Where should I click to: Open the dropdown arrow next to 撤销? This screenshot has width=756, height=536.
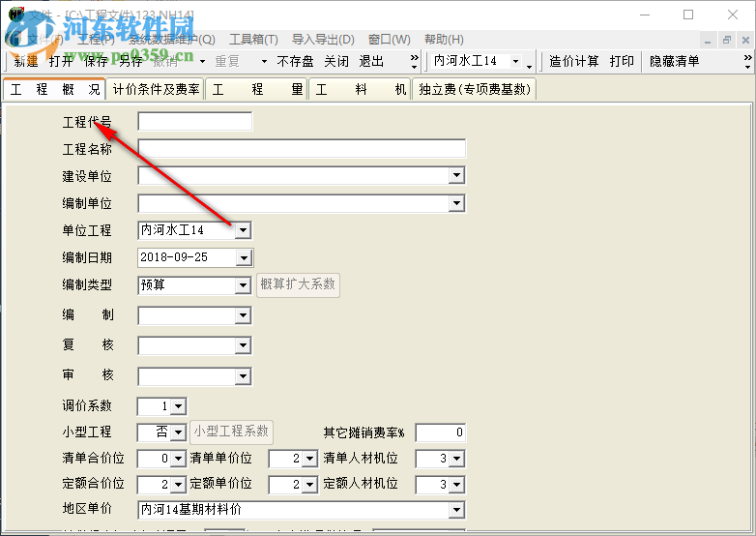(x=202, y=61)
